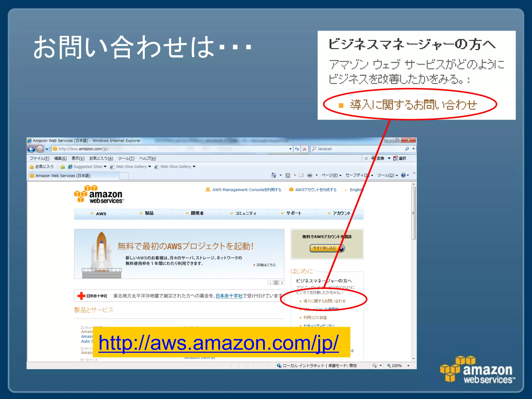
Task: Click the Print icon
Action: point(310,175)
